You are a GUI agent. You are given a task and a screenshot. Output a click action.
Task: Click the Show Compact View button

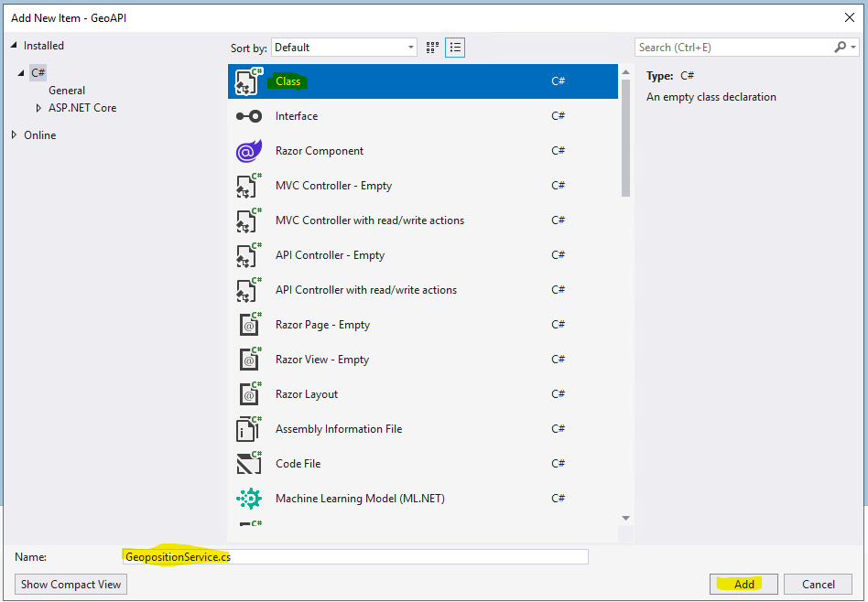tap(71, 585)
